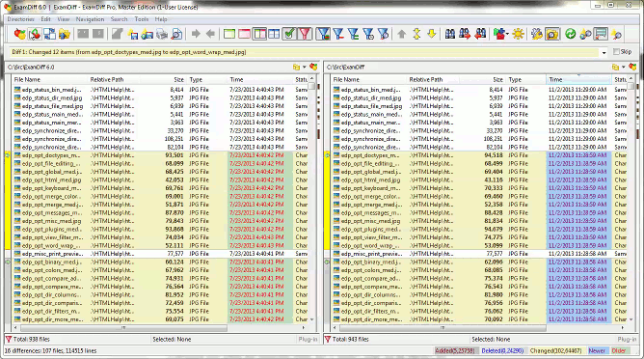Click the green circular refresh icon
This screenshot has height=359, width=644.
(x=570, y=34)
